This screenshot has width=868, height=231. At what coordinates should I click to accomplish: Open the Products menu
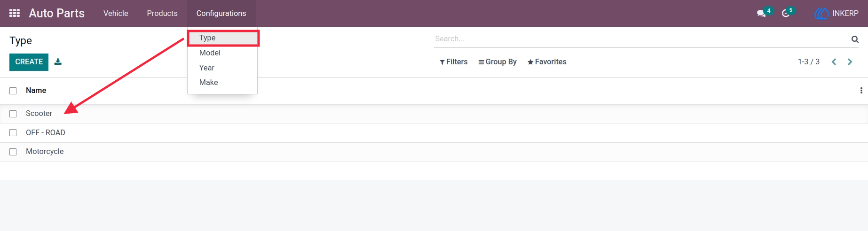click(x=162, y=13)
